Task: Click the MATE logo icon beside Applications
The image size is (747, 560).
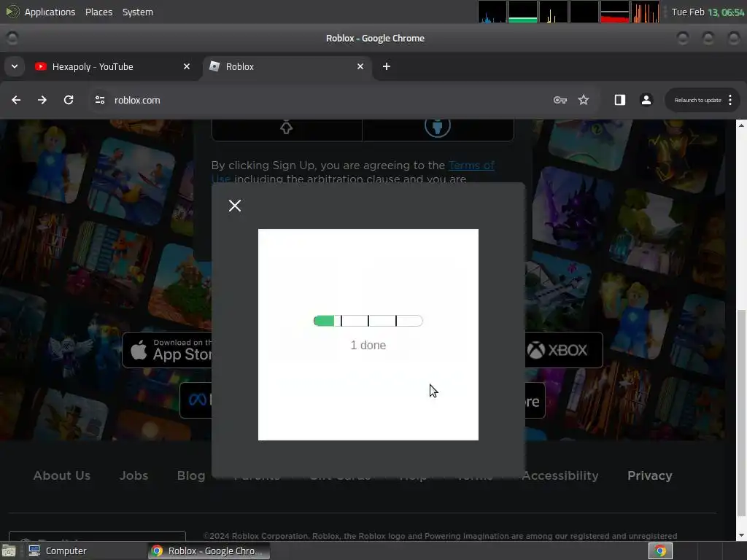Action: coord(12,12)
